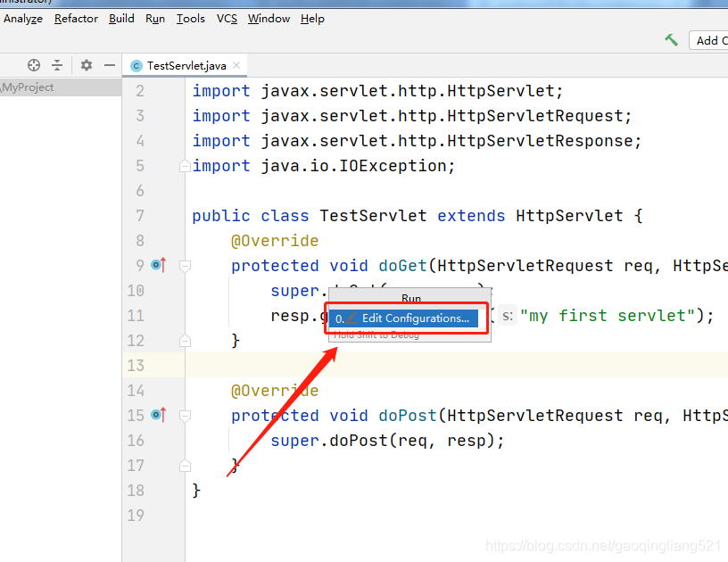Click the run gutter icon beside doPost
This screenshot has width=728, height=562.
153,415
